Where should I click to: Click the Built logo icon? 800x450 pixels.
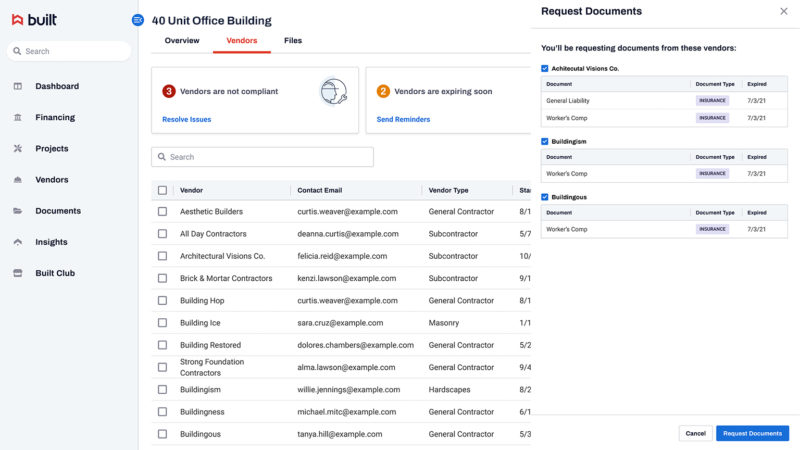(x=17, y=20)
